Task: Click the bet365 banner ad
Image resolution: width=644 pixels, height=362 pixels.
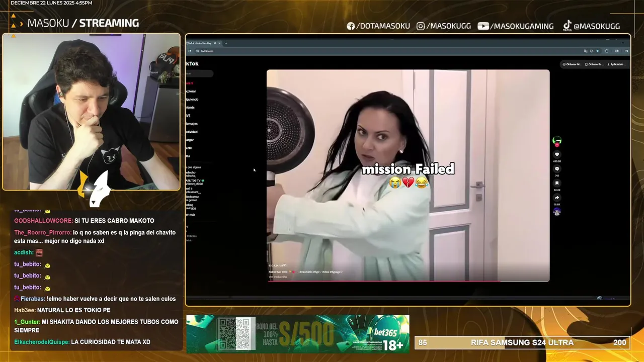Action: (298, 333)
